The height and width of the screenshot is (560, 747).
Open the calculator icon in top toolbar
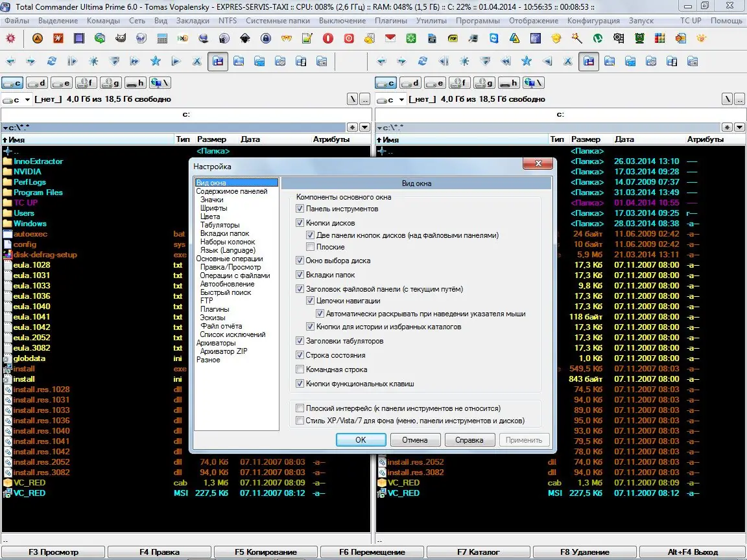pos(162,38)
